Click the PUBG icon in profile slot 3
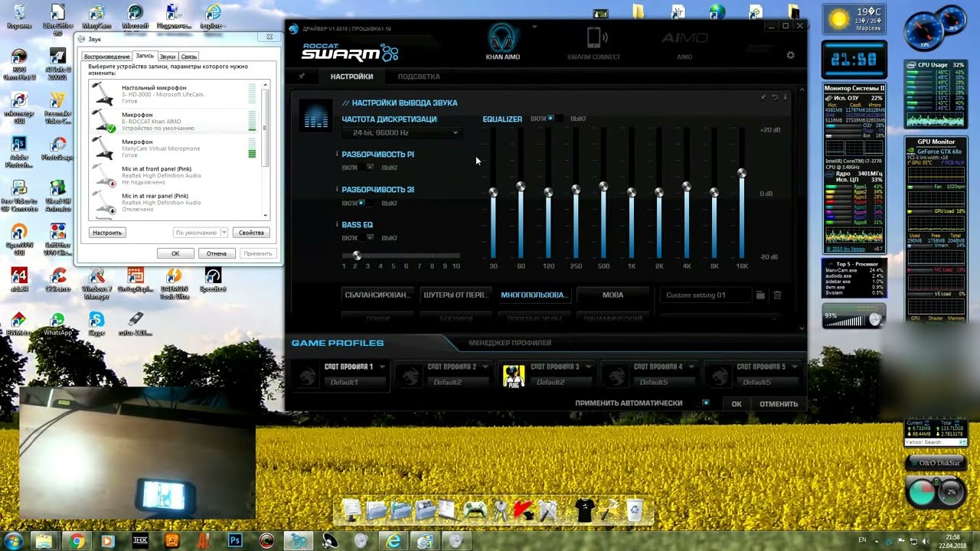980x551 pixels. click(x=512, y=376)
